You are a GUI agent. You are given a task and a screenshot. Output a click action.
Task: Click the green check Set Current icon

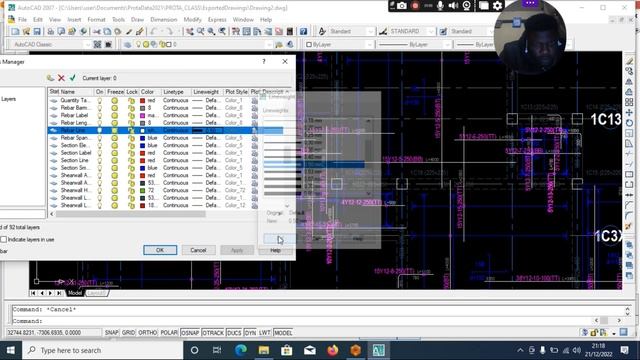pyautogui.click(x=72, y=78)
